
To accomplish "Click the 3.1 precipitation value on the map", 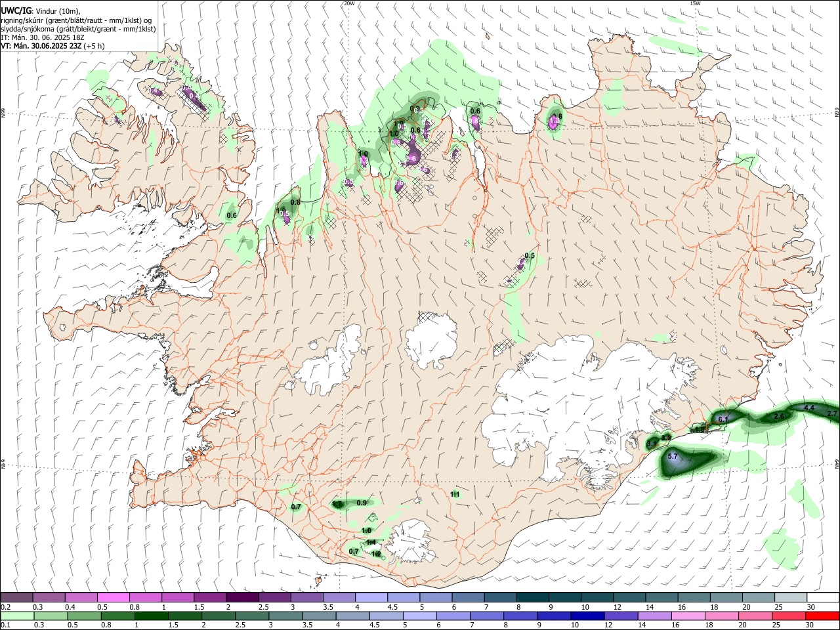I will [652, 444].
